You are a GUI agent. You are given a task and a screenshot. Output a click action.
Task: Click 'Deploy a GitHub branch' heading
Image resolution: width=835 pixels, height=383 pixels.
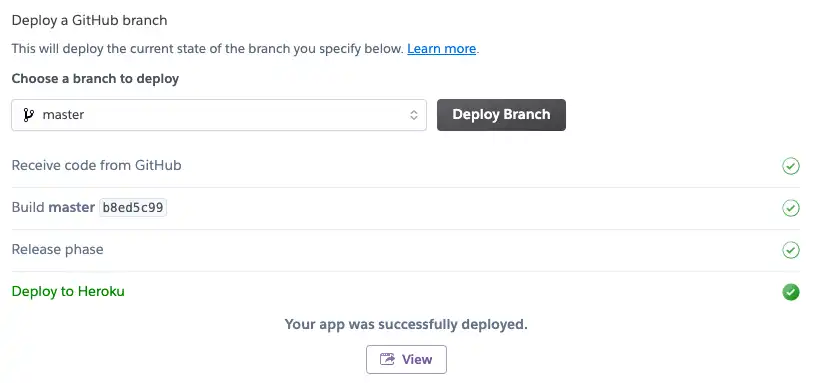(89, 20)
